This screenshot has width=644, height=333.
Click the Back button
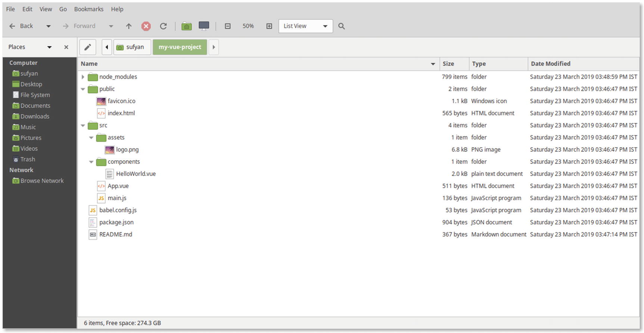[x=22, y=26]
